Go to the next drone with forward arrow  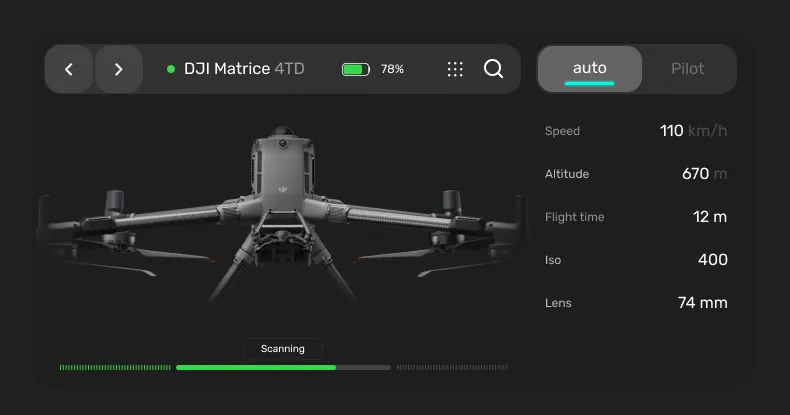118,69
